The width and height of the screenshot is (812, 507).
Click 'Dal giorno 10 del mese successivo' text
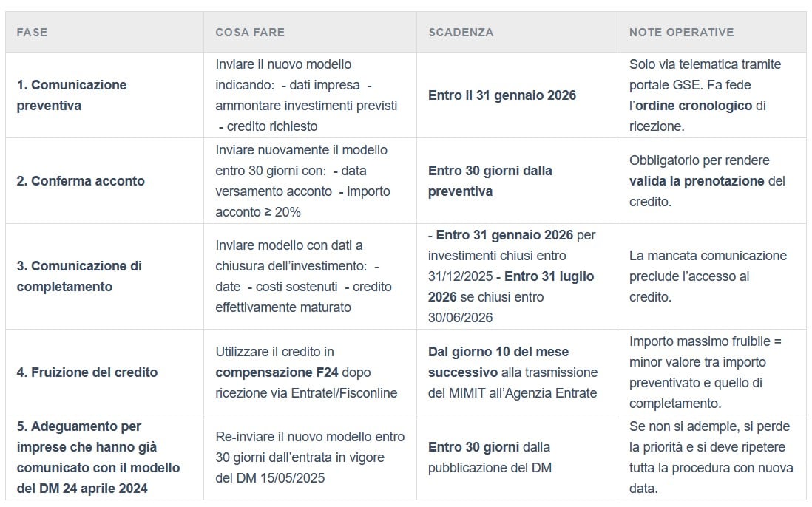[498, 362]
